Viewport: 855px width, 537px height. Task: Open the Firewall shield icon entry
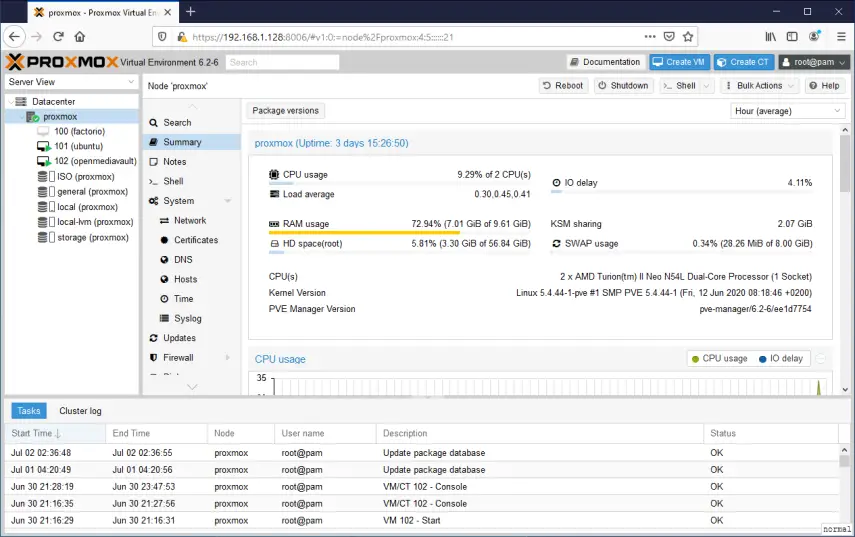(154, 358)
